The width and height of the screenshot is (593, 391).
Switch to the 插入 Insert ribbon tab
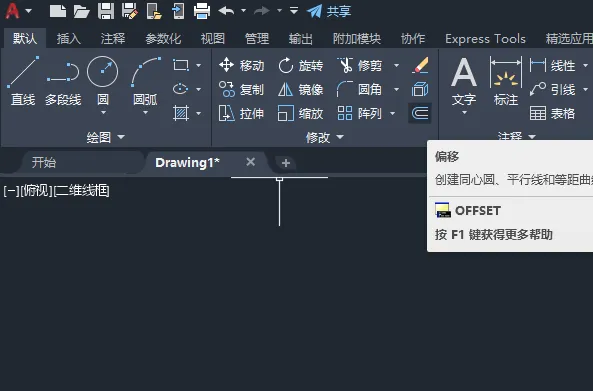tap(68, 39)
